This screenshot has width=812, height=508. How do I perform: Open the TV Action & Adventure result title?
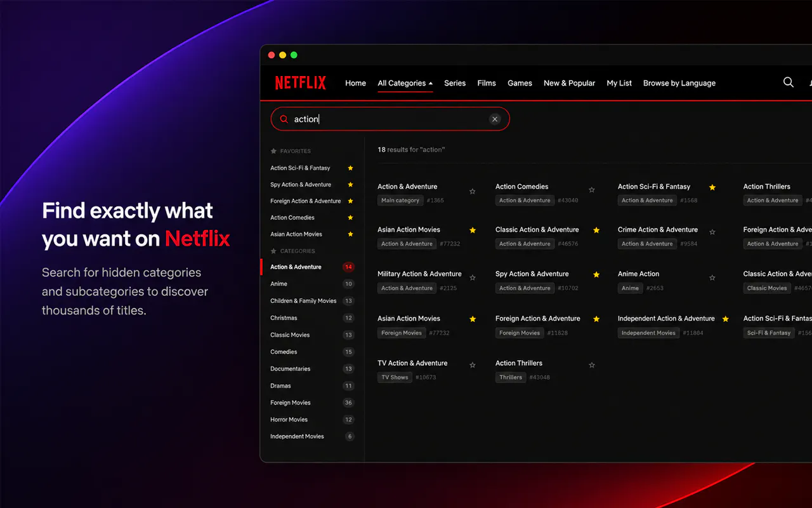[412, 363]
